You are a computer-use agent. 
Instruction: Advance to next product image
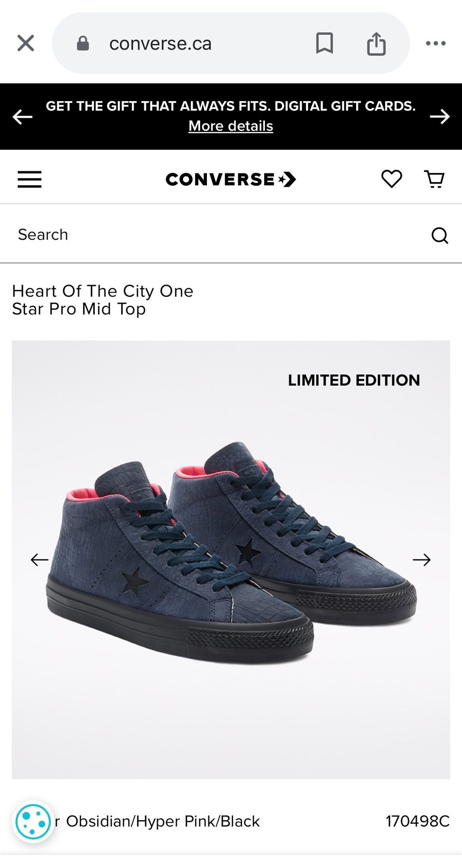422,559
